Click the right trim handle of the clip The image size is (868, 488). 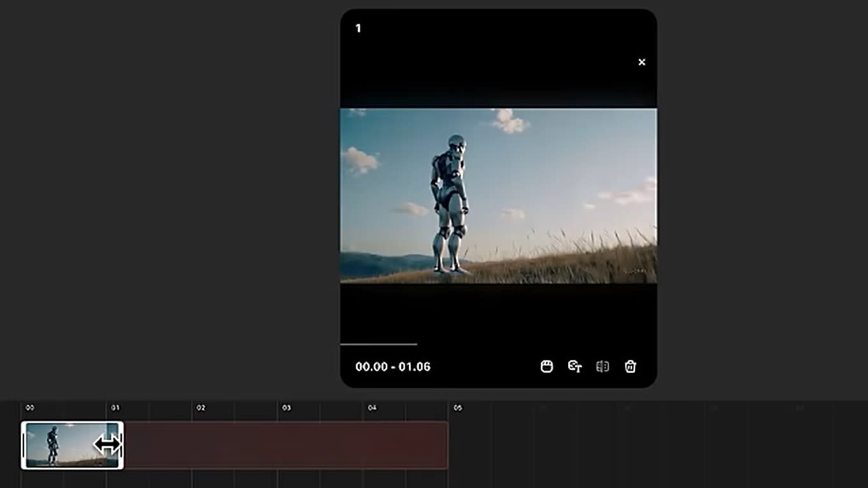click(121, 445)
